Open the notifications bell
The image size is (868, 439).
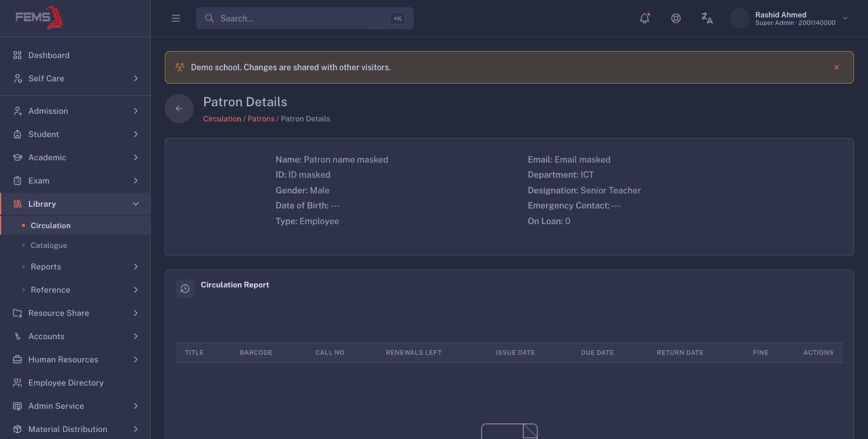coord(645,18)
